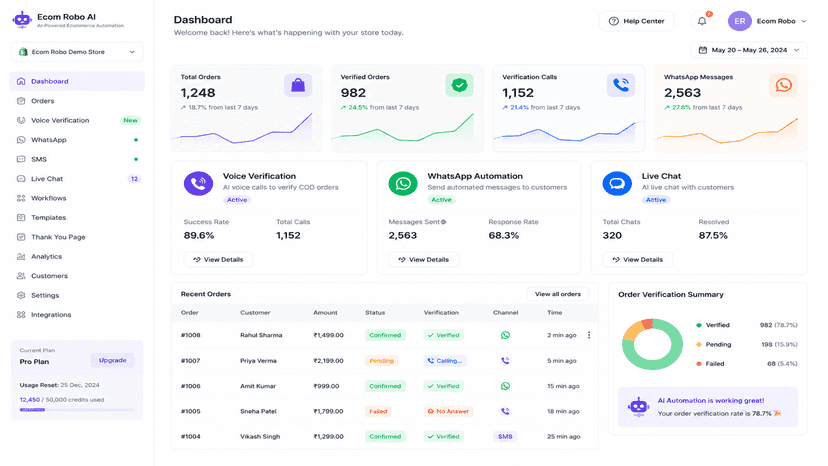Click the Verified Orders shield check icon
828x466 pixels.
click(x=459, y=85)
